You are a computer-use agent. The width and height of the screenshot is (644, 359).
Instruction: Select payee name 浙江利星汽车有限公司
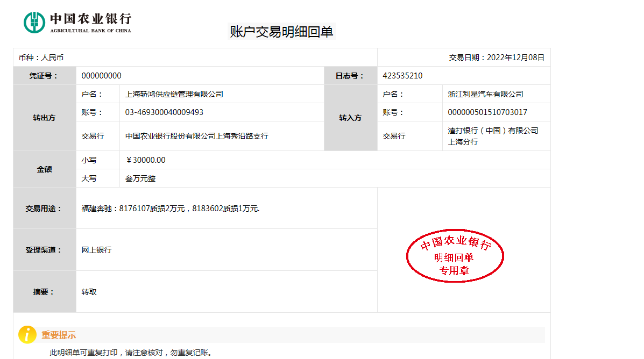click(x=485, y=94)
